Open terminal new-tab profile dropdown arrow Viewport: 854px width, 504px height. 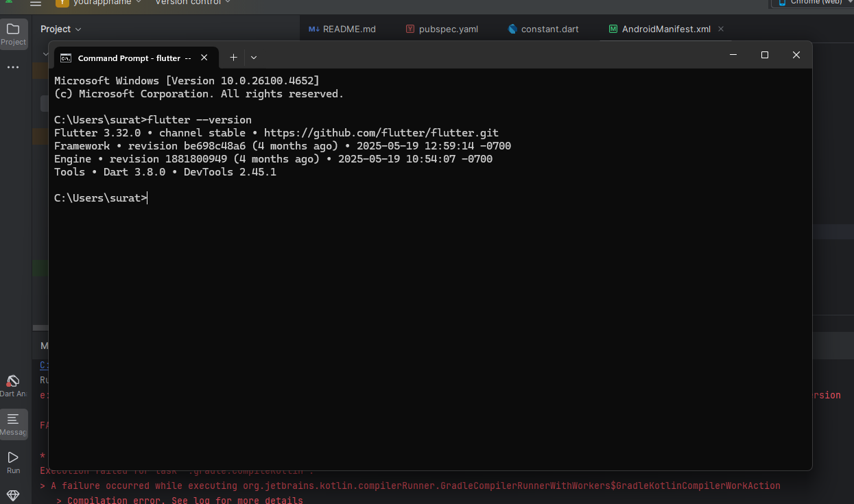tap(254, 58)
